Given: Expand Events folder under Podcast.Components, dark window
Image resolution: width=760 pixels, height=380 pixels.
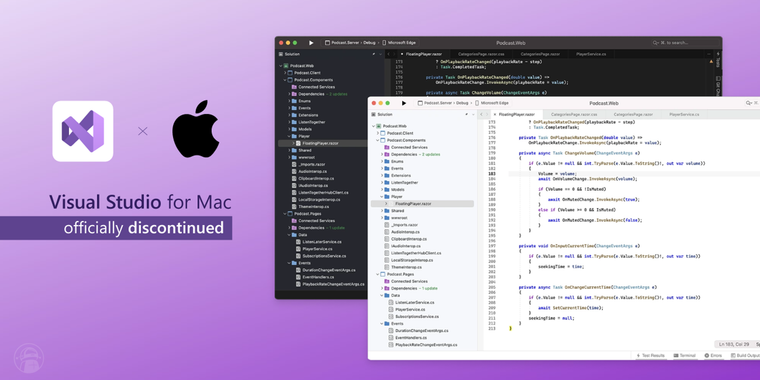Looking at the screenshot, I should tap(289, 108).
